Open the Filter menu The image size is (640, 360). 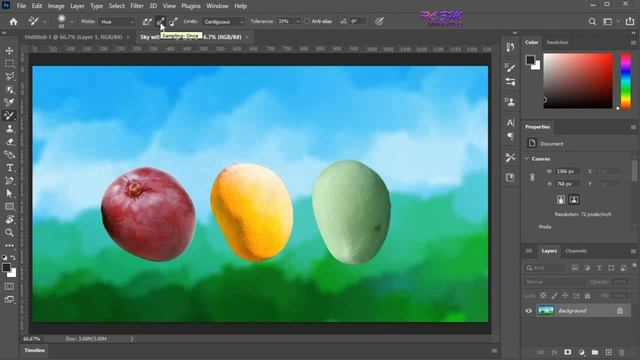[137, 6]
